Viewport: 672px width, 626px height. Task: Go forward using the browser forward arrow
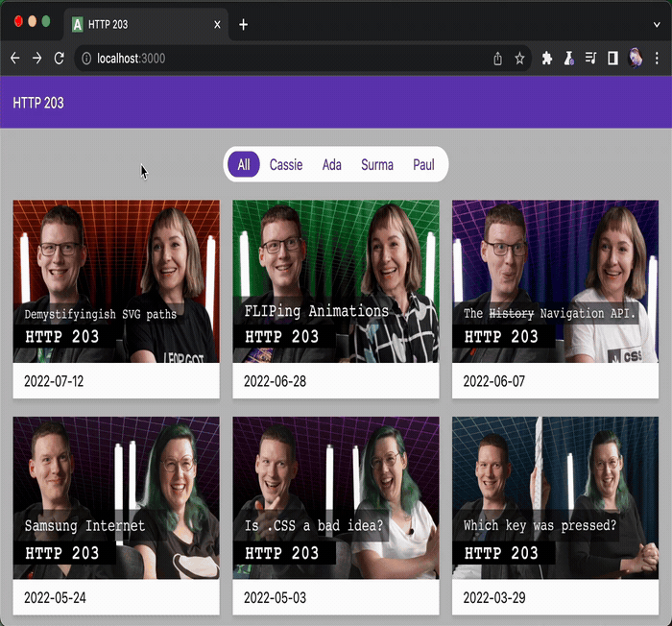37,58
